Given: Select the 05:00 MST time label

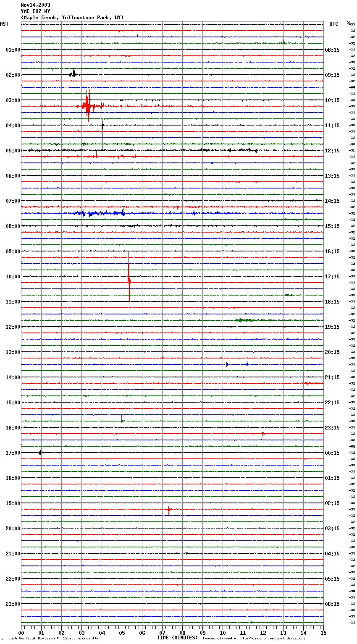Looking at the screenshot, I should 13,151.
